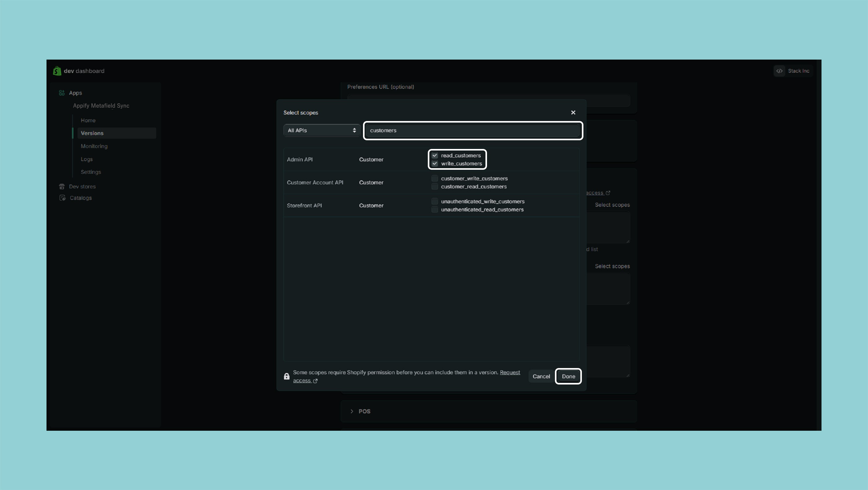The width and height of the screenshot is (868, 490).
Task: Go to the Logs sidebar page
Action: coord(86,159)
